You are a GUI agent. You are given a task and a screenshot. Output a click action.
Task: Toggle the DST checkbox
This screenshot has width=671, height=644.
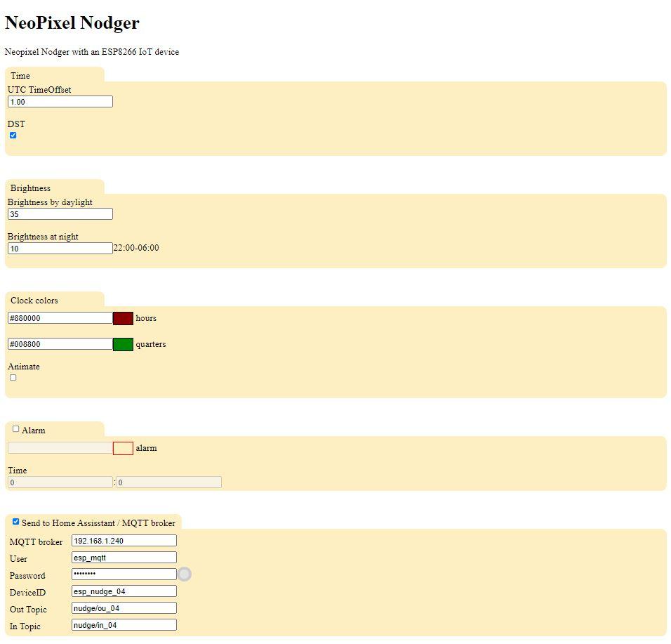tap(13, 135)
